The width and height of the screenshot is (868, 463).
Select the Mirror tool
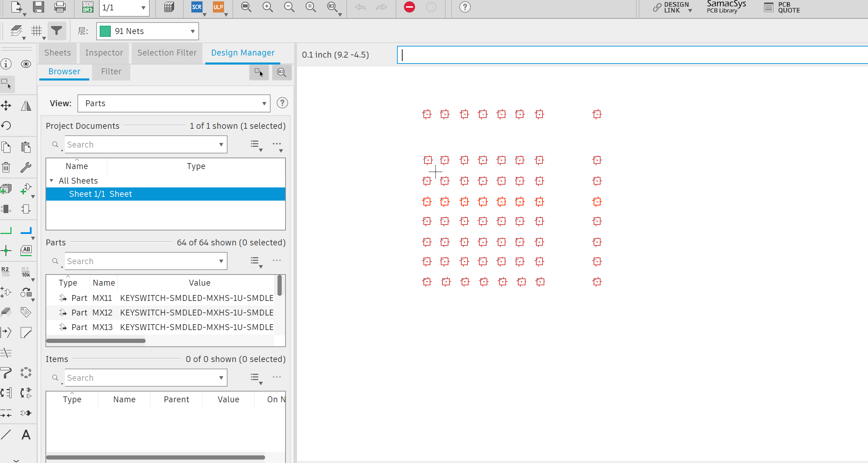pos(26,106)
